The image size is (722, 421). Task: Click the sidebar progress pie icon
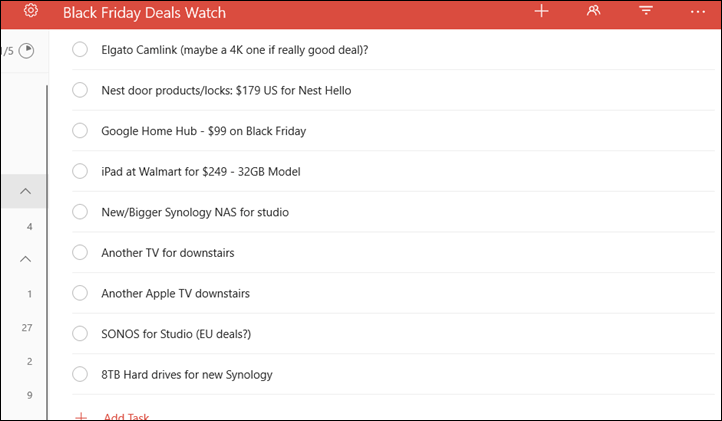(x=26, y=51)
